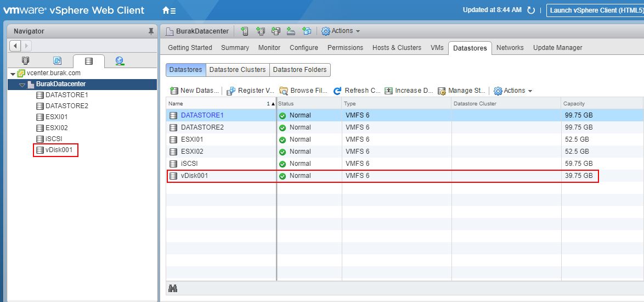The height and width of the screenshot is (302, 644).
Task: Open the VMs tab
Action: click(437, 48)
